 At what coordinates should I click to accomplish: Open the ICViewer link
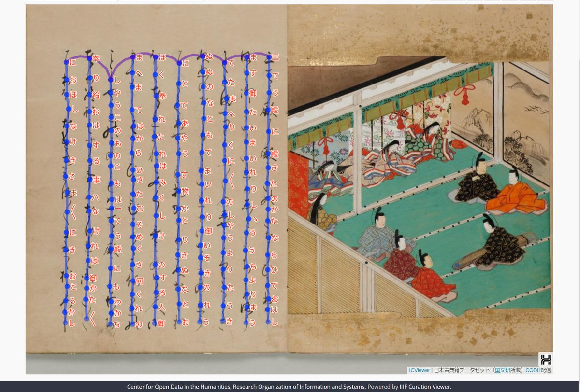click(419, 370)
